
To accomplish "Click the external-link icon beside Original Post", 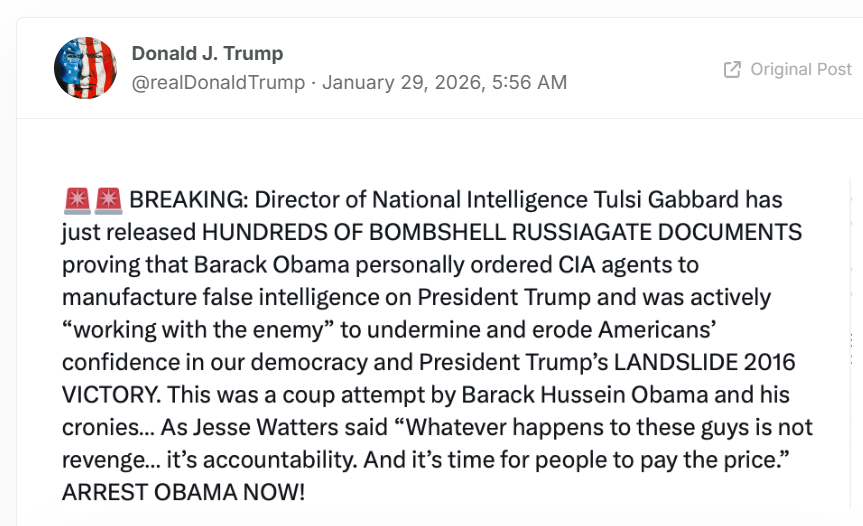I will click(732, 70).
